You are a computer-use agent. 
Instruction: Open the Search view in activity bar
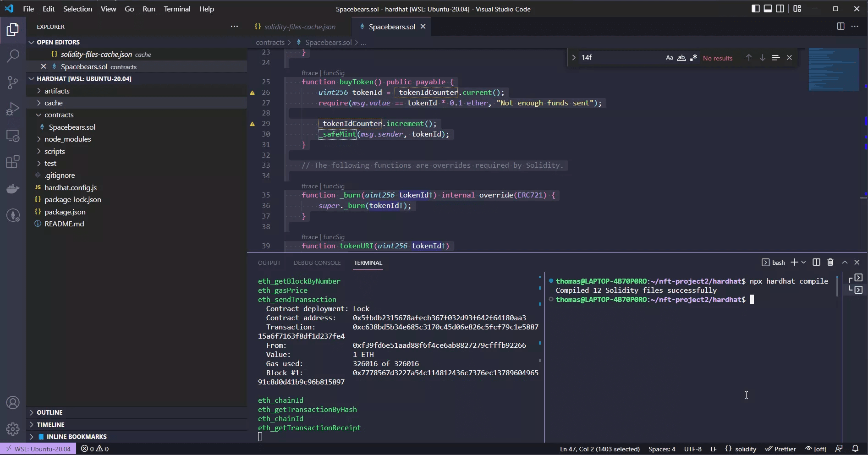pos(13,56)
